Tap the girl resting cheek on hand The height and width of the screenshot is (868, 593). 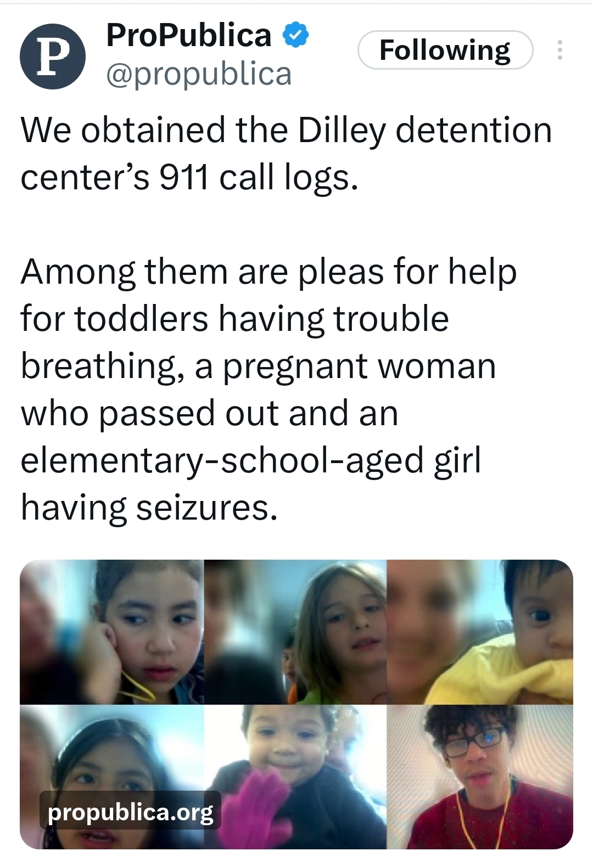click(112, 632)
